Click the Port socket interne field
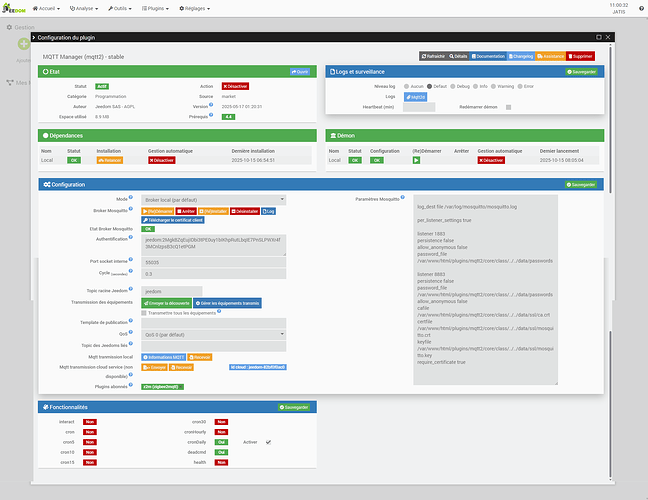 point(213,262)
